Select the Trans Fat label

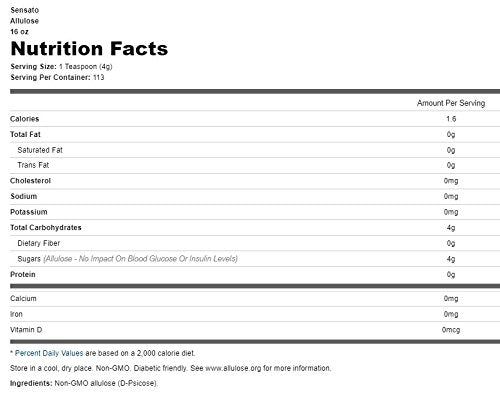[33, 165]
